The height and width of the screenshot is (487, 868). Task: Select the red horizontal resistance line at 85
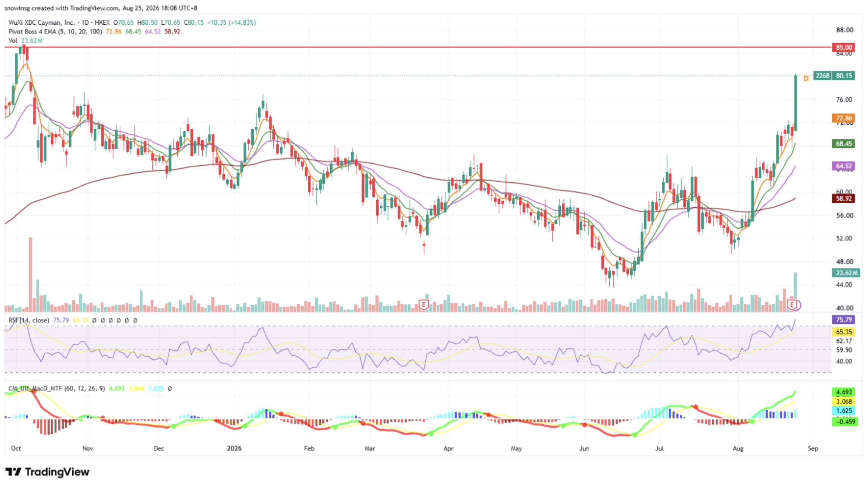[x=418, y=47]
